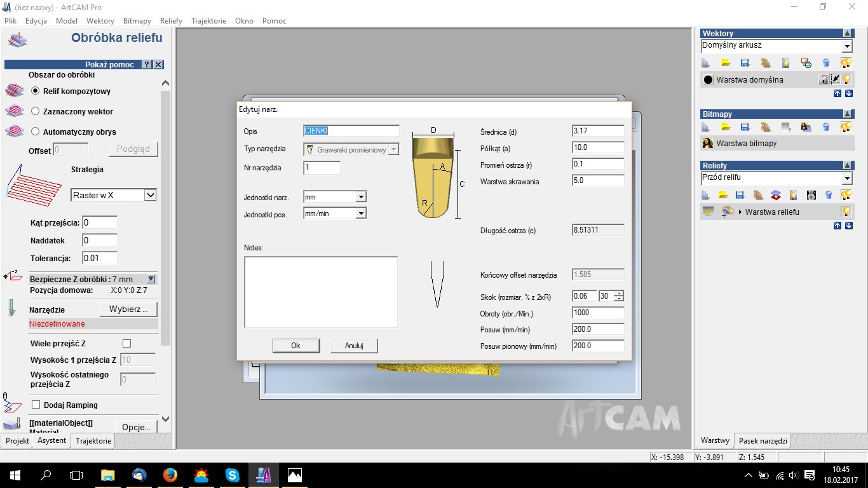Click Ok in Edytuj narz. dialog
868x488 pixels.
pyautogui.click(x=295, y=346)
